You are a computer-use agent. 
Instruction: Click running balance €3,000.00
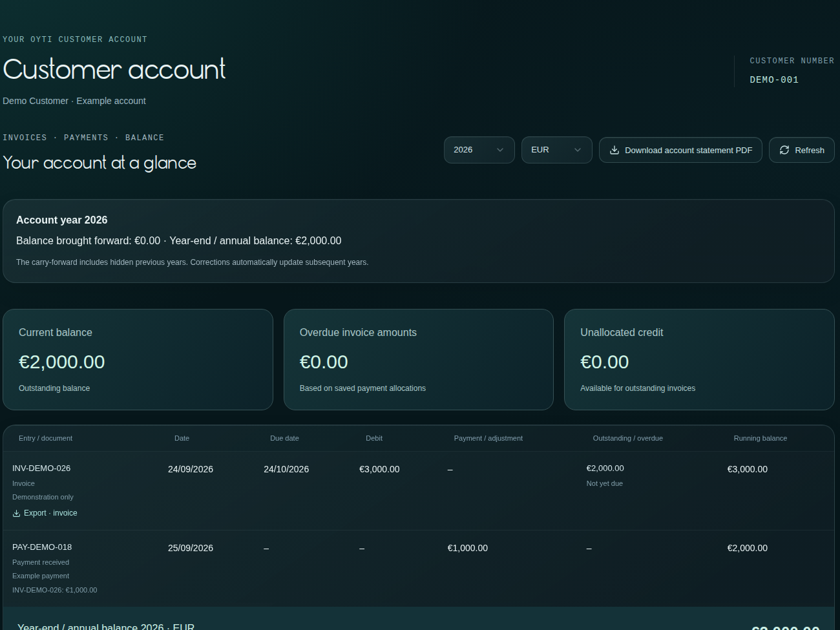pyautogui.click(x=748, y=469)
